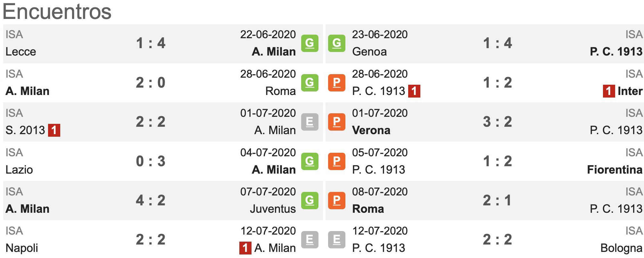Select the Lecce team name

(21, 52)
